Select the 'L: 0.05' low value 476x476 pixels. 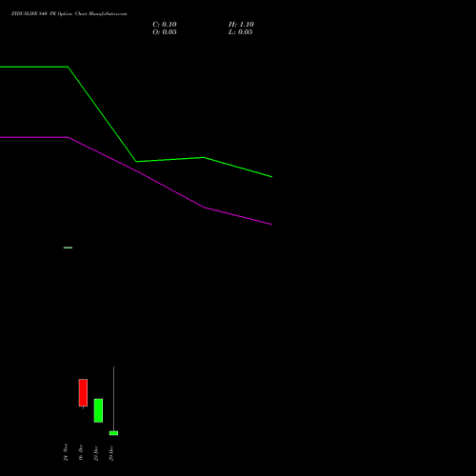(x=241, y=32)
